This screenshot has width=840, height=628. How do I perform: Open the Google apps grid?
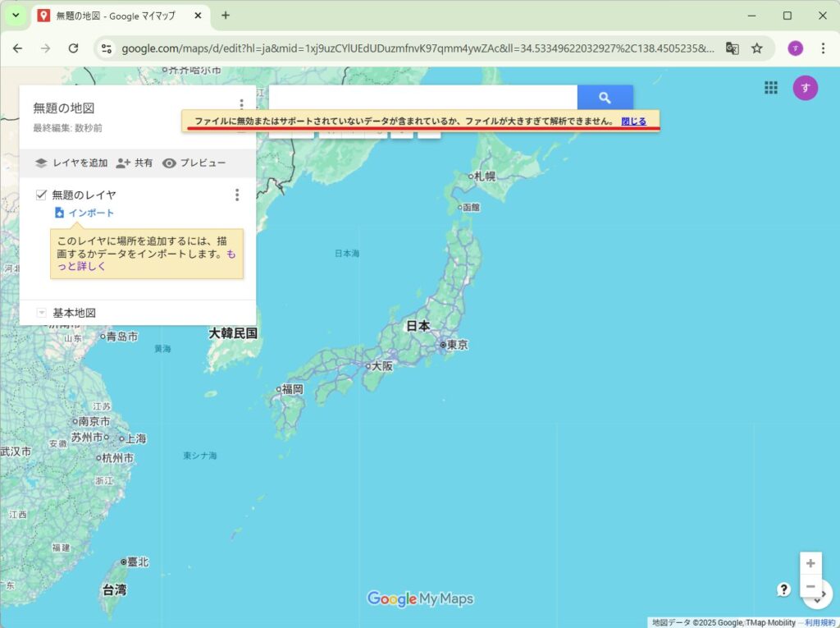tap(771, 87)
